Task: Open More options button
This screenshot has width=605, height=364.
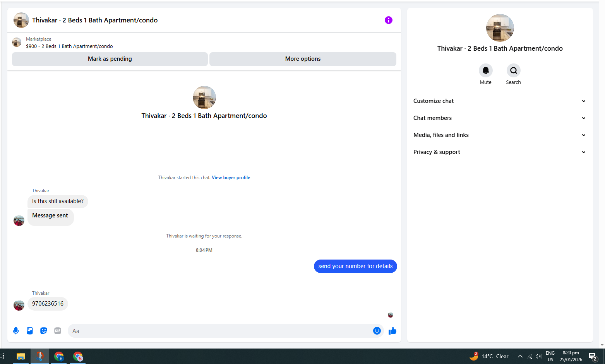Action: tap(303, 59)
